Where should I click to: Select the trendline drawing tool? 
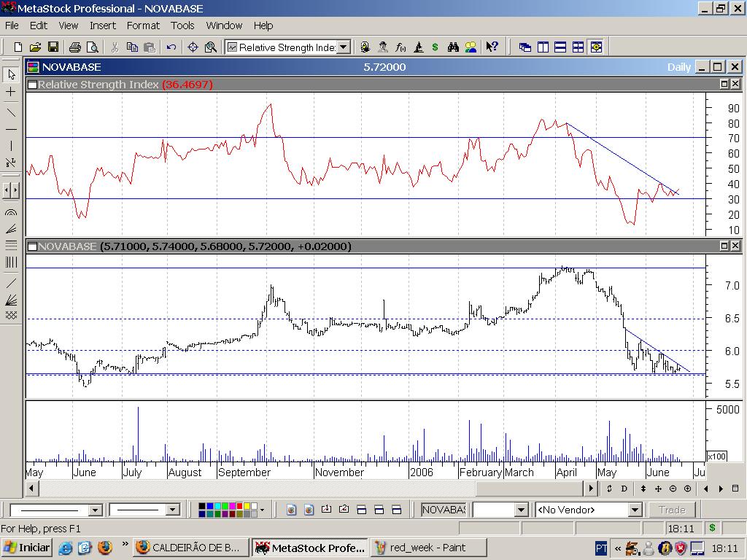tap(11, 112)
